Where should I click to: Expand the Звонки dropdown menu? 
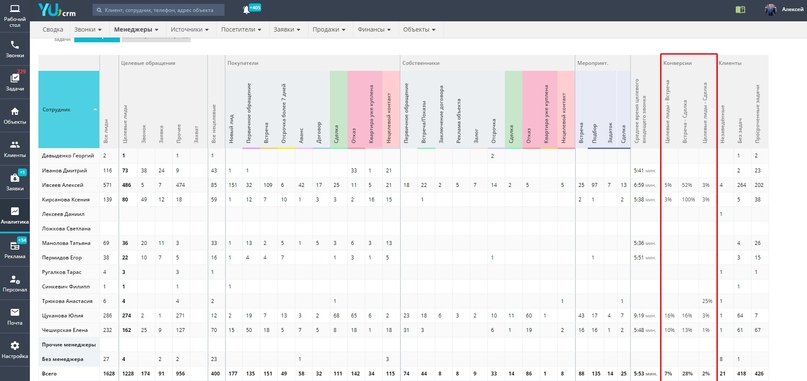point(88,30)
